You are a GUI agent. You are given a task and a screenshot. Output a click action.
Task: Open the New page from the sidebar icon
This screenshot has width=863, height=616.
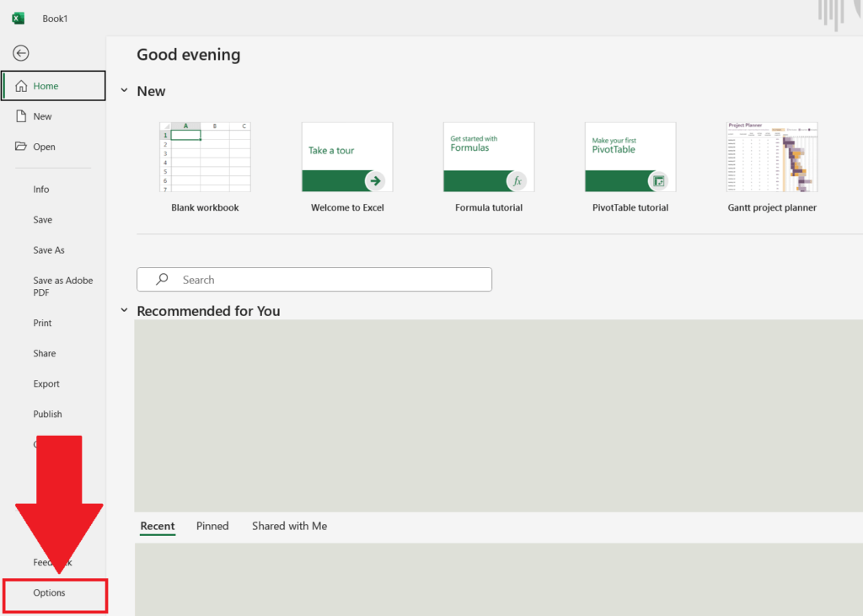point(20,115)
